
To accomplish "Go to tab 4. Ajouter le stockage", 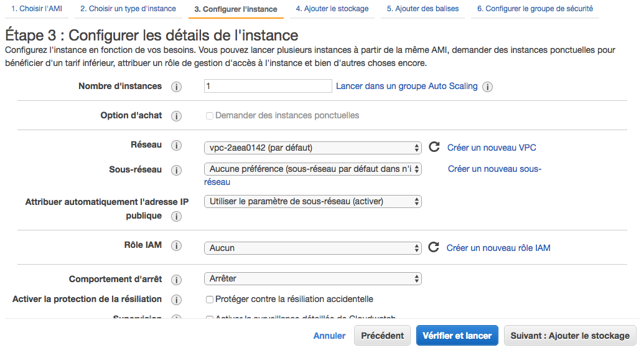I will coord(332,9).
